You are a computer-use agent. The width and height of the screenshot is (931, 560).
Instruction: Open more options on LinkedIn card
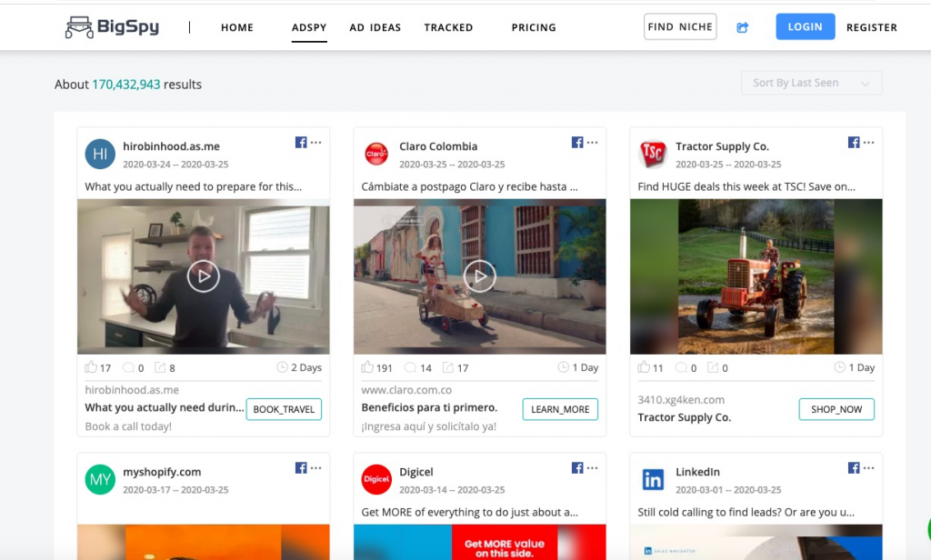pos(868,468)
